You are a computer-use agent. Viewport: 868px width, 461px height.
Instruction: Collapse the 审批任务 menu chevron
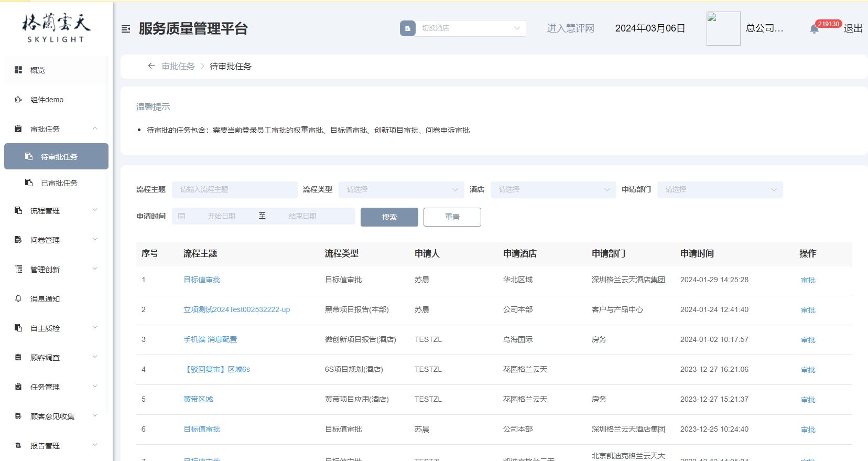pyautogui.click(x=95, y=128)
